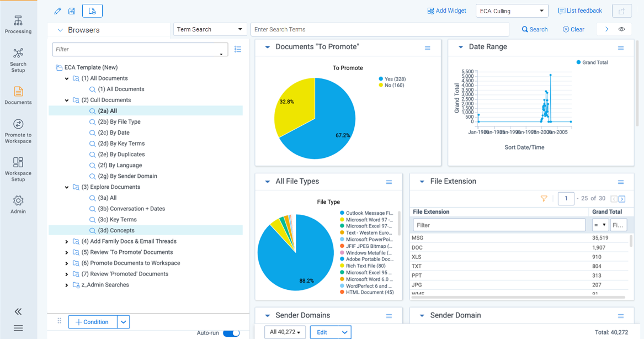The width and height of the screenshot is (644, 339).
Task: Expand (5) Review 'To Promote' Documents folder
Action: [67, 252]
